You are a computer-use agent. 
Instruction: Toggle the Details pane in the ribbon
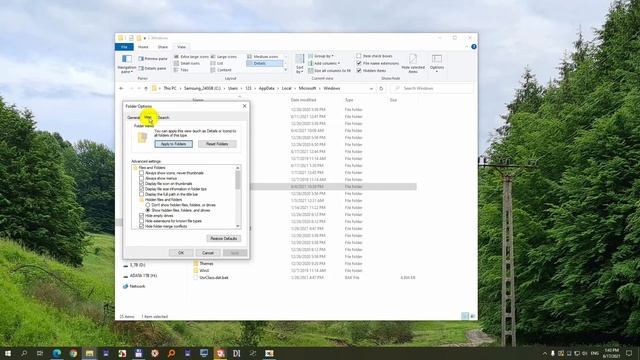point(153,69)
